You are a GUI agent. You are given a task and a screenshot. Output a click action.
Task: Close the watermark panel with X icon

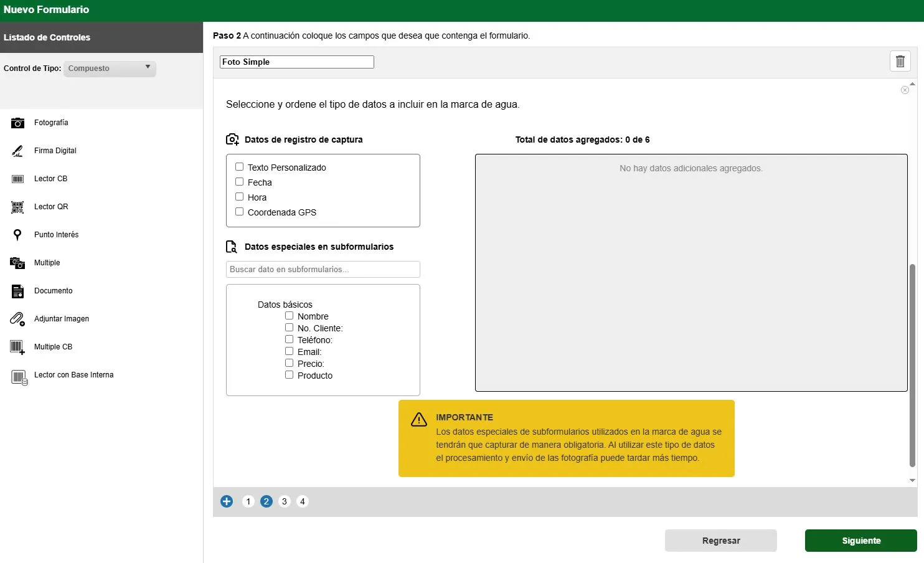click(905, 90)
